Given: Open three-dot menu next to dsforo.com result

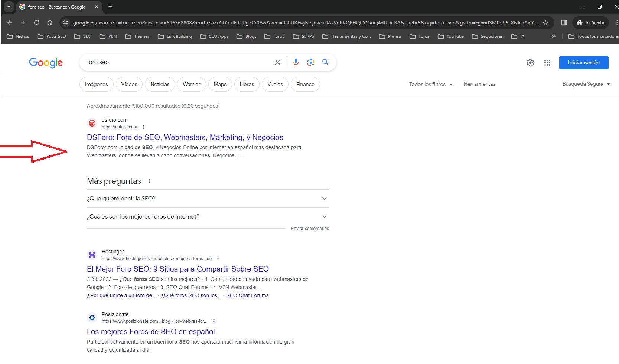Looking at the screenshot, I should pos(143,127).
